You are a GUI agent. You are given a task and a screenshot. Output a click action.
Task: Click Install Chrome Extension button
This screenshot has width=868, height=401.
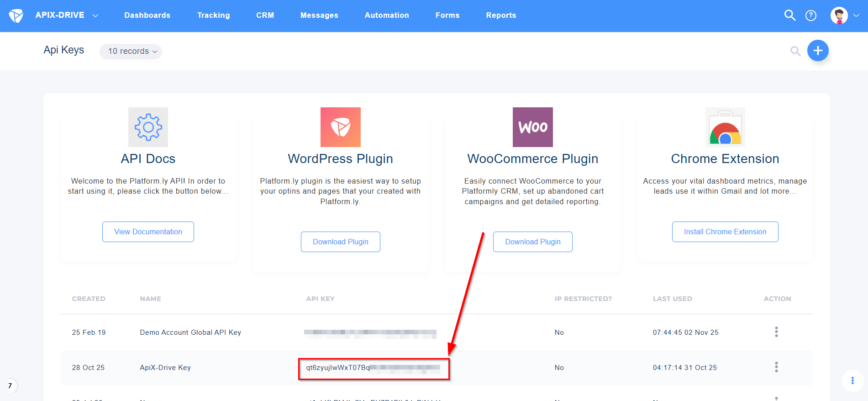click(x=725, y=232)
